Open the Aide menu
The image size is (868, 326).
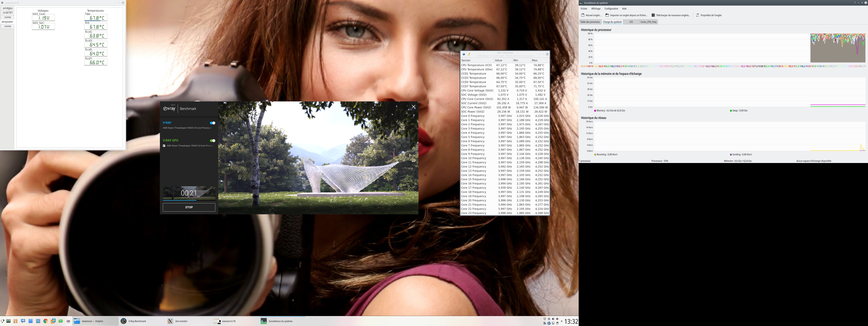pyautogui.click(x=624, y=9)
